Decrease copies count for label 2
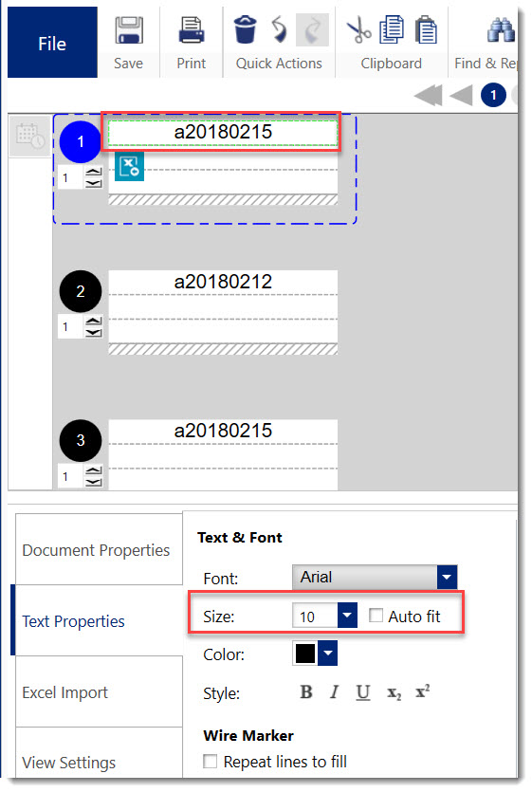Viewport: 532px width, 792px height. coord(94,332)
